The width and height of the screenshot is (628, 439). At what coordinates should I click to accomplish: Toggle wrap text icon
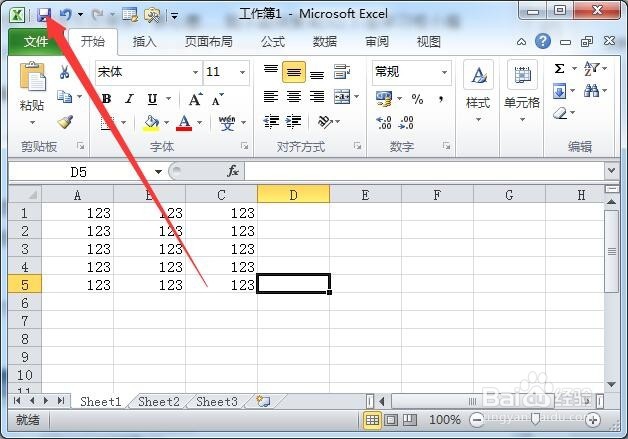342,72
